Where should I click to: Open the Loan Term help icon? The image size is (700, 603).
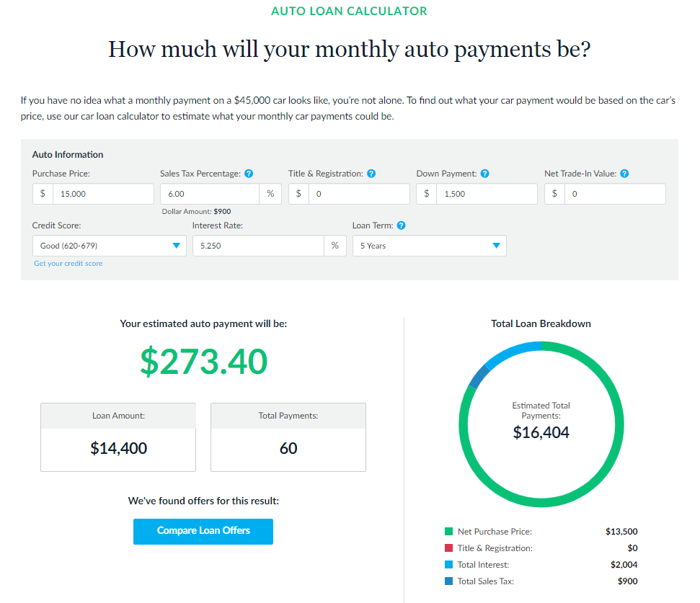pos(402,225)
